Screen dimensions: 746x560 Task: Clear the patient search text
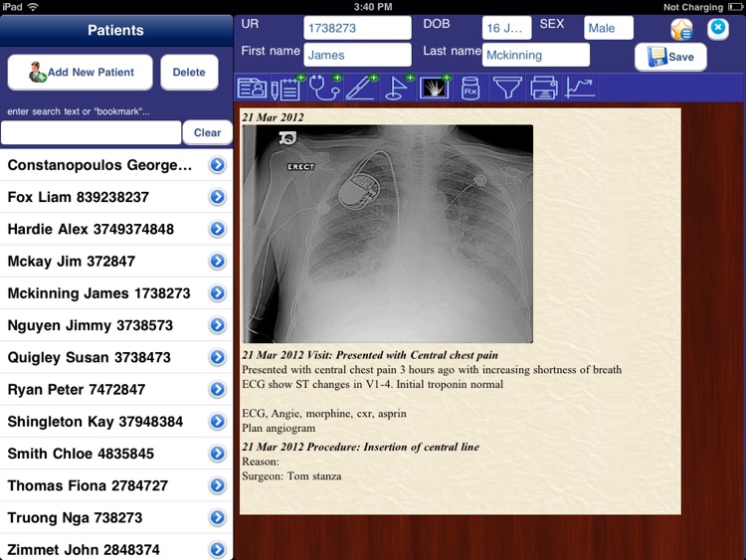tap(207, 132)
